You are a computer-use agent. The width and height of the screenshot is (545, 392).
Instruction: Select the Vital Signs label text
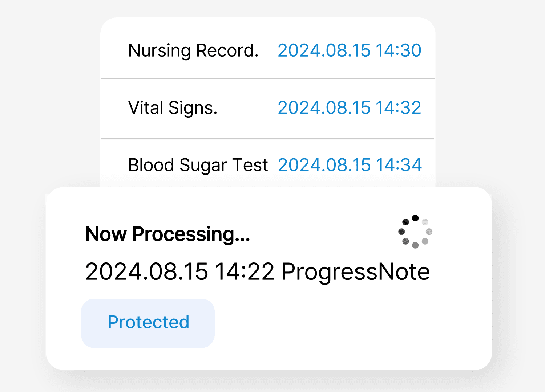tap(173, 108)
